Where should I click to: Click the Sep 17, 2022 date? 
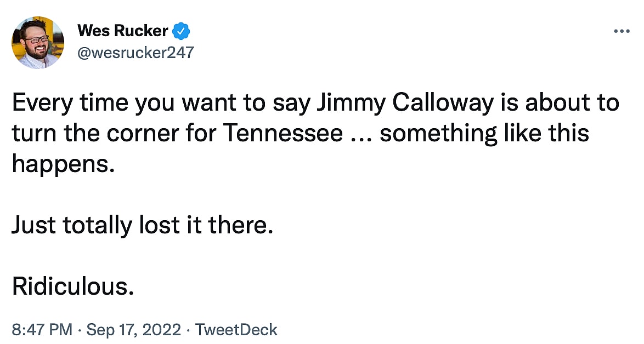pos(133,329)
